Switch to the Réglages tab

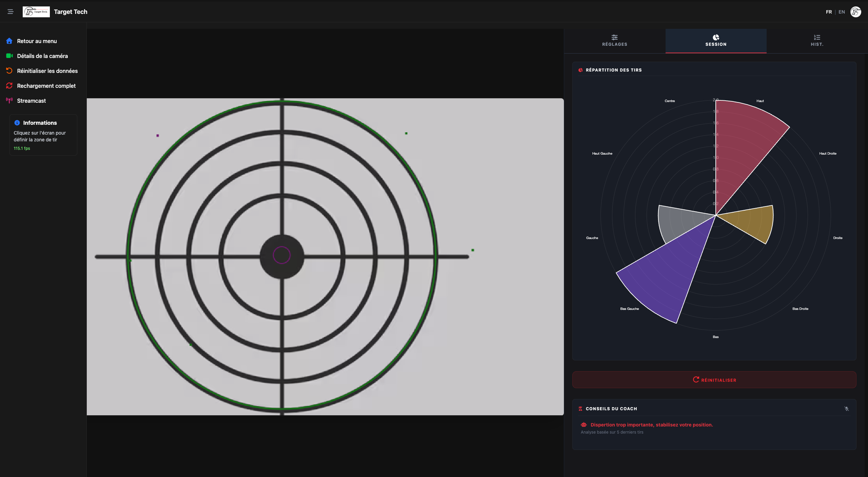pyautogui.click(x=614, y=41)
